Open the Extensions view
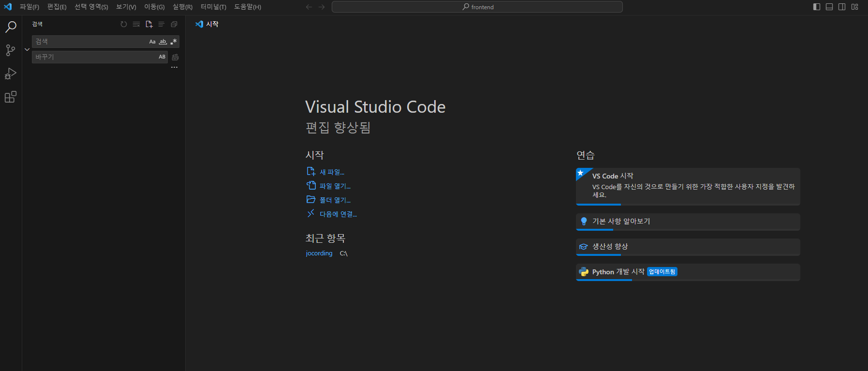This screenshot has width=868, height=371. (11, 97)
